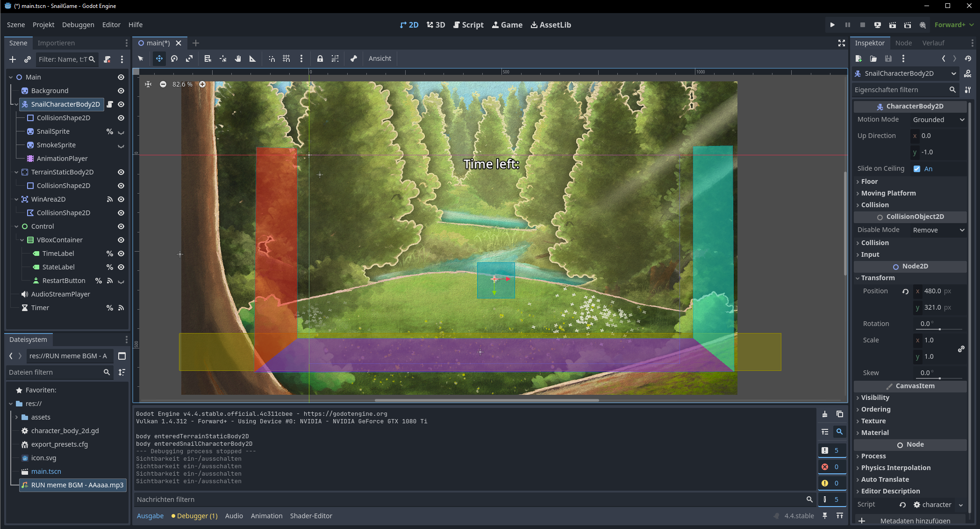The image size is (980, 529).
Task: Clear output log with broom icon
Action: (x=825, y=414)
